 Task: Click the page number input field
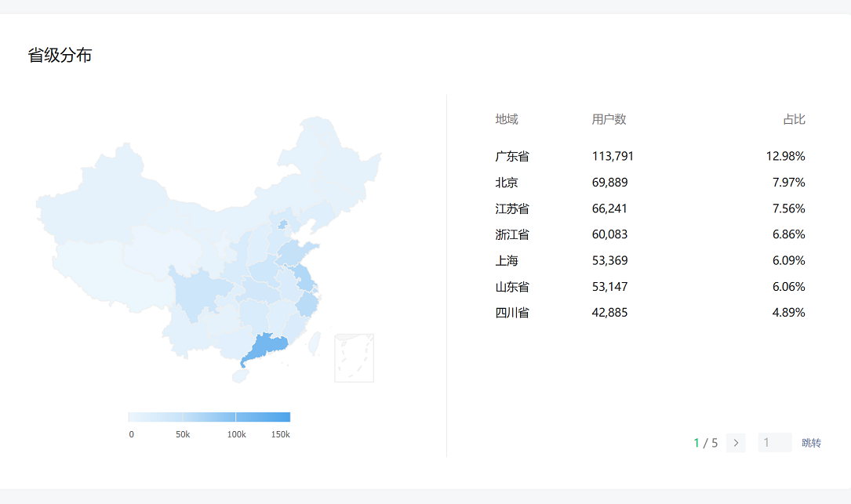(774, 443)
